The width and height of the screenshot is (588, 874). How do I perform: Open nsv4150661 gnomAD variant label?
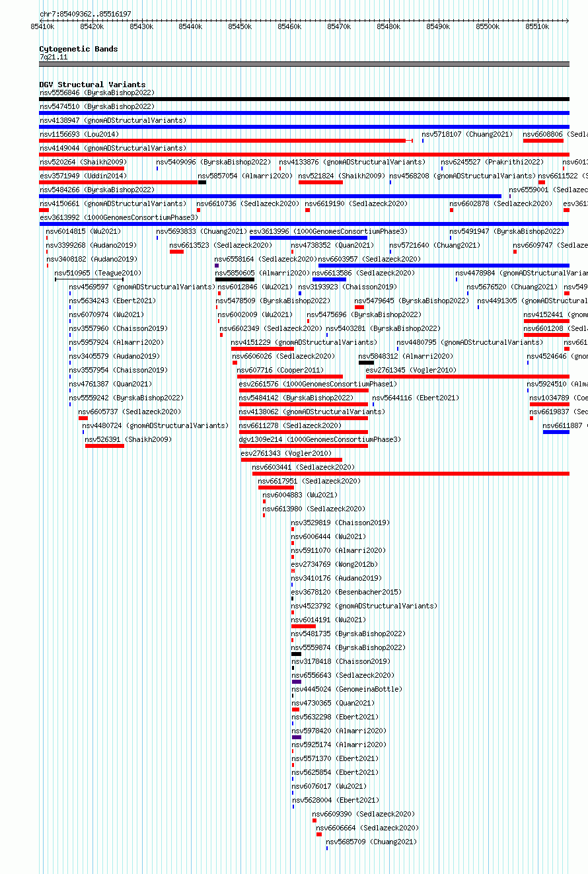[x=113, y=203]
